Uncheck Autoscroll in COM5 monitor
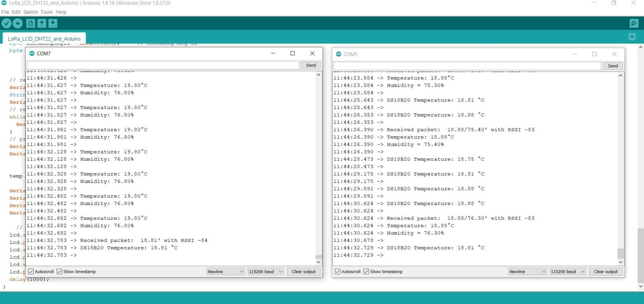The image size is (644, 304). click(x=338, y=272)
